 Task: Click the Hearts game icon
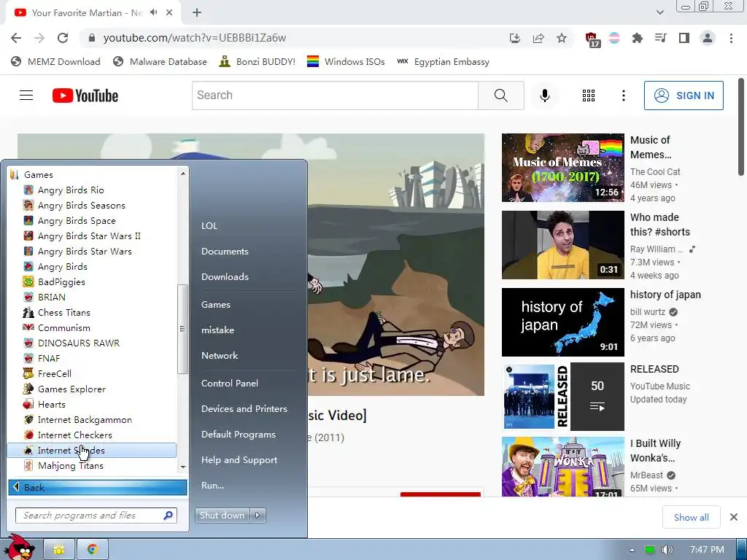[x=28, y=404]
